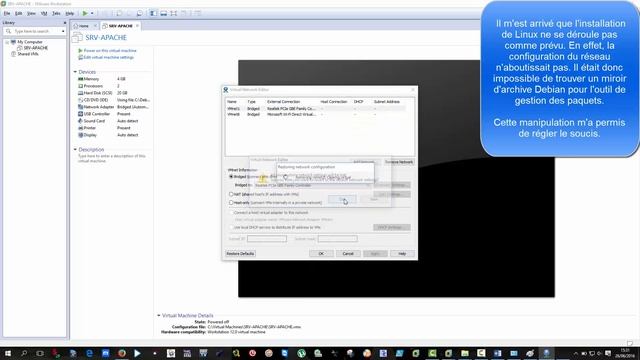Click the taskbar clock and date

625,353
